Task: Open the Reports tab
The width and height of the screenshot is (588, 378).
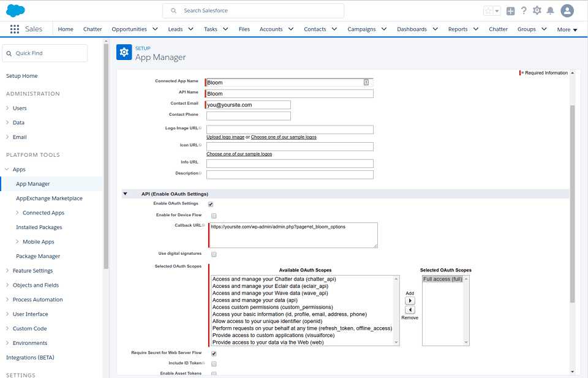Action: pyautogui.click(x=458, y=29)
